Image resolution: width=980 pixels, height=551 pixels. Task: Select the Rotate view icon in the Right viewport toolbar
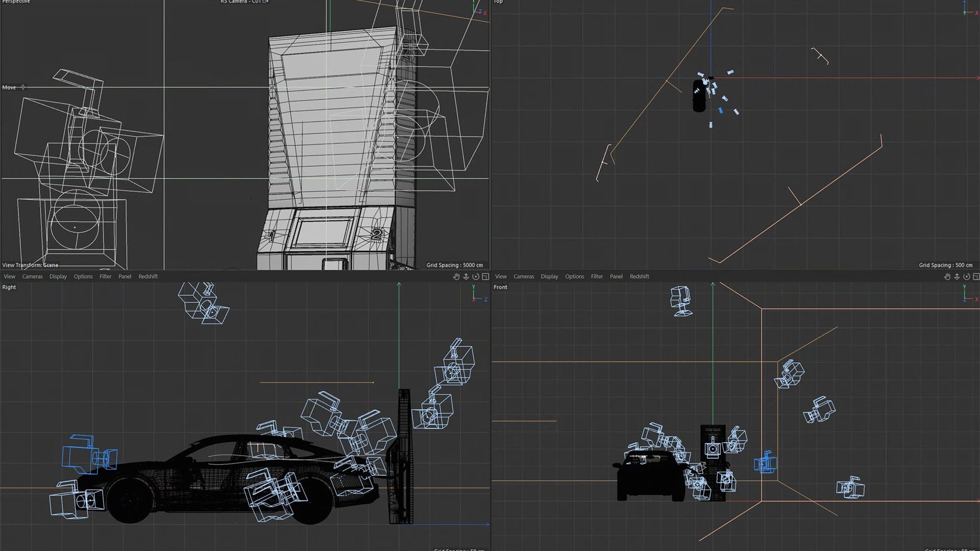(x=475, y=277)
